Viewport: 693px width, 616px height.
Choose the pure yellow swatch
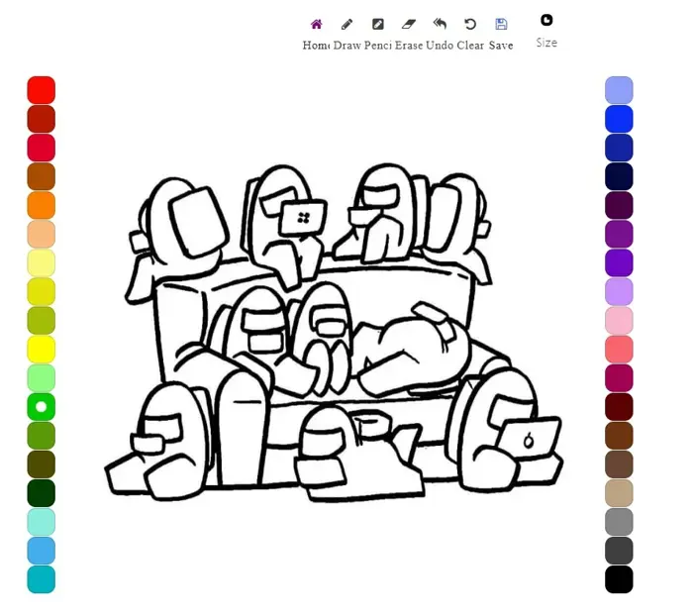coord(42,349)
